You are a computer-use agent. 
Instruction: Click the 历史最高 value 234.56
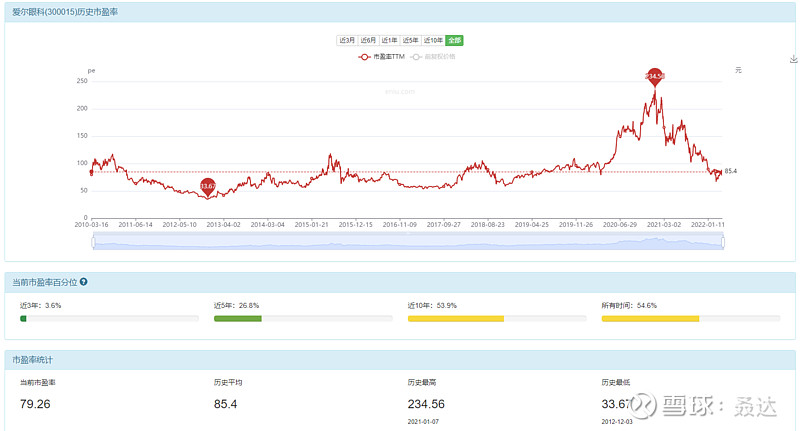coord(426,404)
